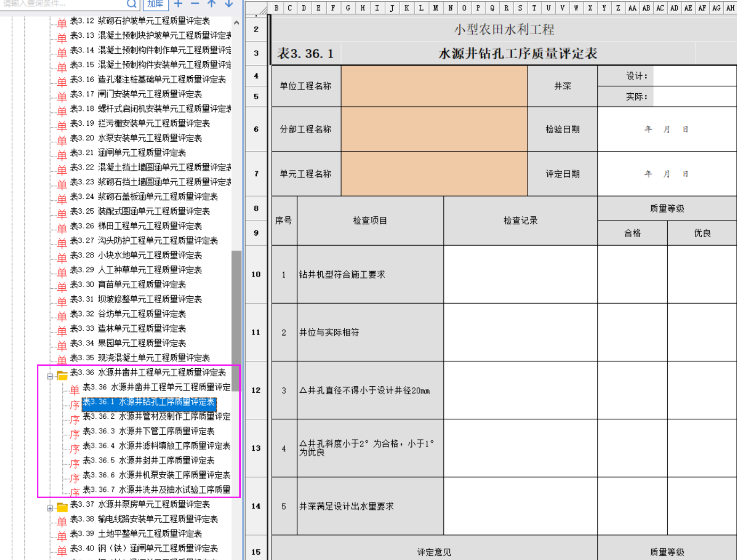Select 表3.26 梯田工程单元工程质量评定表
737x560 pixels.
tap(136, 226)
